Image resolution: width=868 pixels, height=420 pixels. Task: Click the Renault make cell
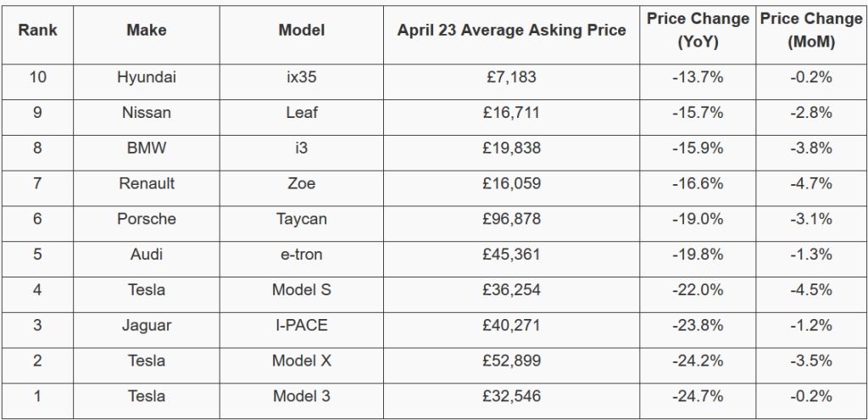pos(147,184)
